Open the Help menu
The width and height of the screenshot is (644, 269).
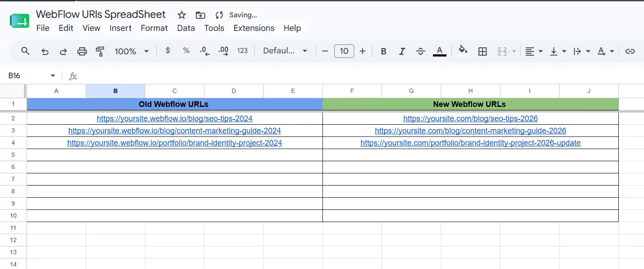pos(292,28)
